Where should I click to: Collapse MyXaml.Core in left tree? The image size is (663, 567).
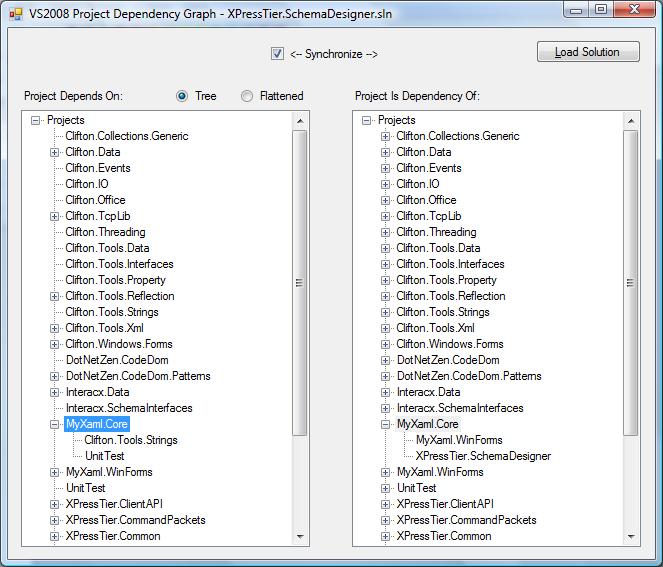point(55,424)
